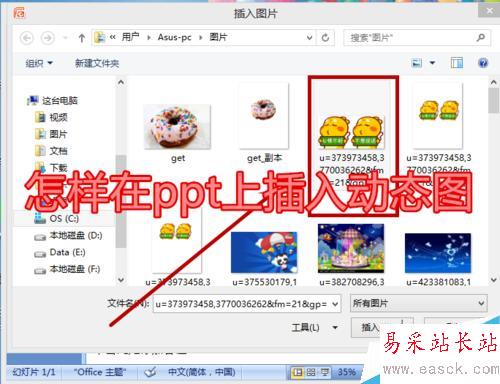Click the search magnifier icon
The image size is (500, 384).
coord(481,37)
